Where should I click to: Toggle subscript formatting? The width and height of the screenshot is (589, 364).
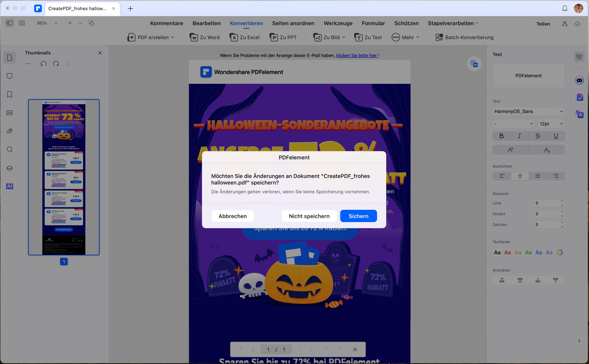pos(547,150)
